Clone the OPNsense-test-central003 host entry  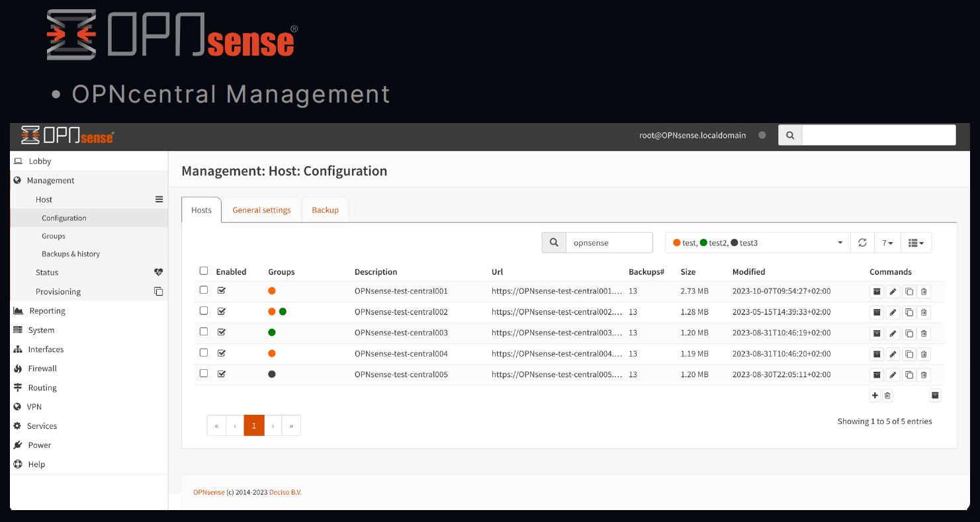[x=909, y=333]
